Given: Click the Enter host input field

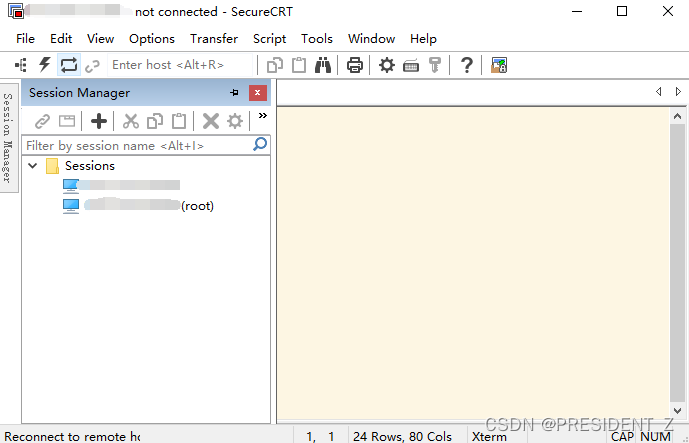Looking at the screenshot, I should click(x=180, y=65).
